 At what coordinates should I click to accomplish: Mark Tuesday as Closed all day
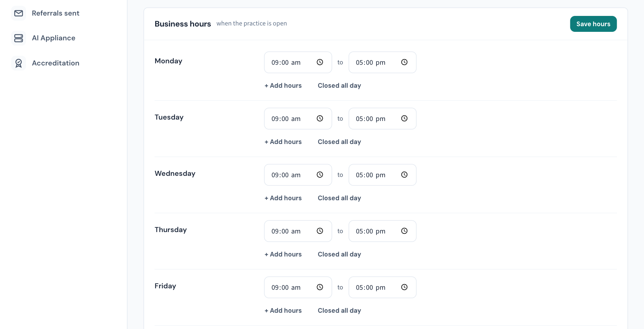[x=339, y=142]
